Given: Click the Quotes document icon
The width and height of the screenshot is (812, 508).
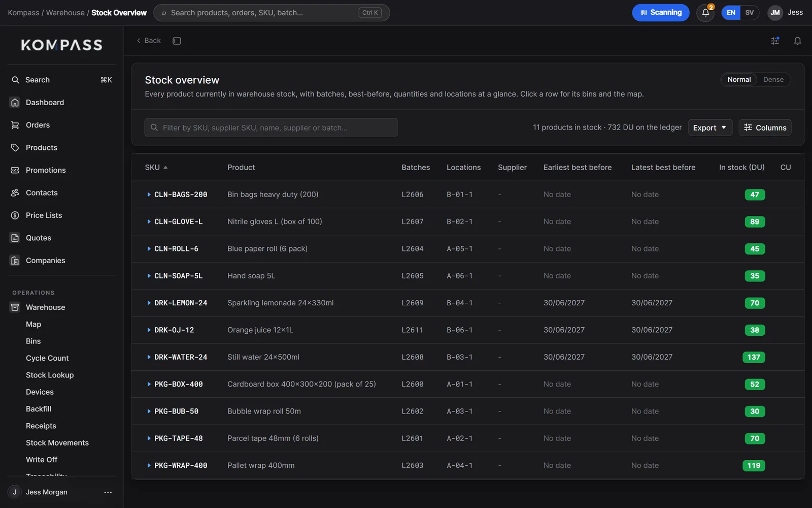Looking at the screenshot, I should click(x=15, y=238).
